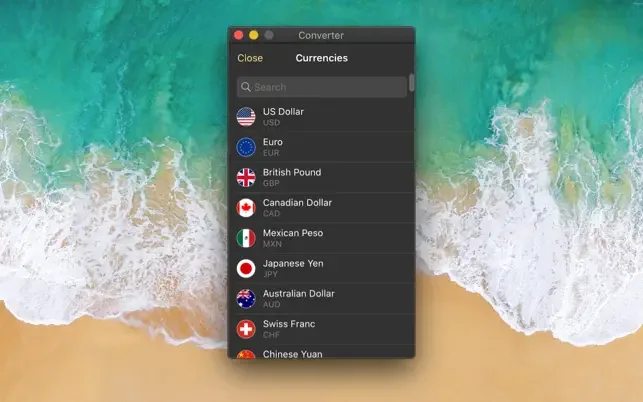Click the CAD currency code
The height and width of the screenshot is (402, 643).
click(x=271, y=214)
